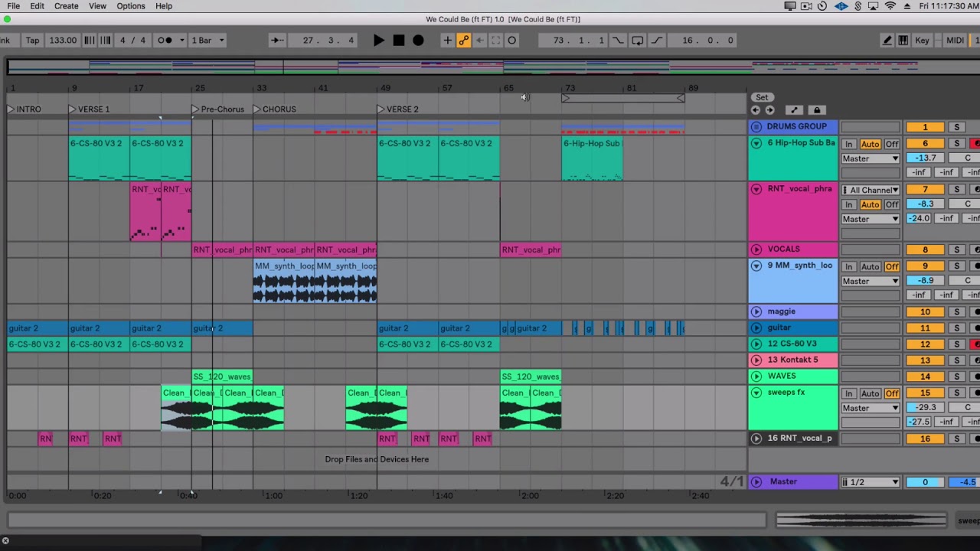This screenshot has width=980, height=551.
Task: Jump to the next locator arrow
Action: click(769, 110)
